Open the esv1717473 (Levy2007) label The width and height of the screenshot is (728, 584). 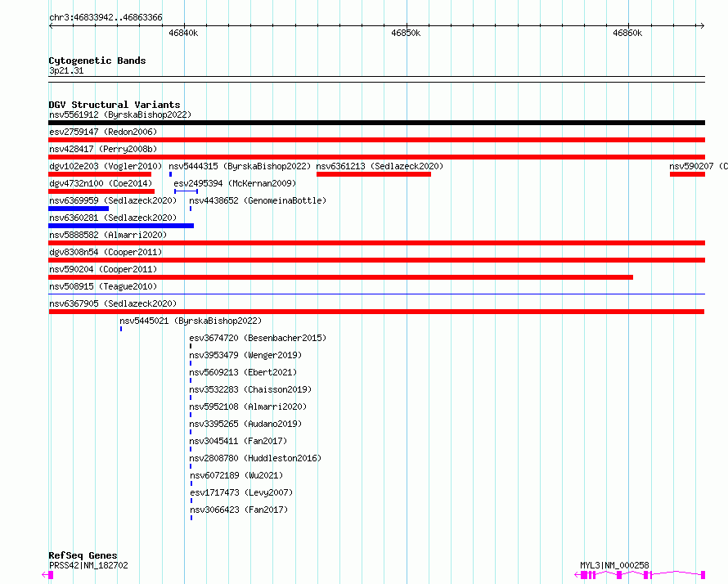[241, 492]
